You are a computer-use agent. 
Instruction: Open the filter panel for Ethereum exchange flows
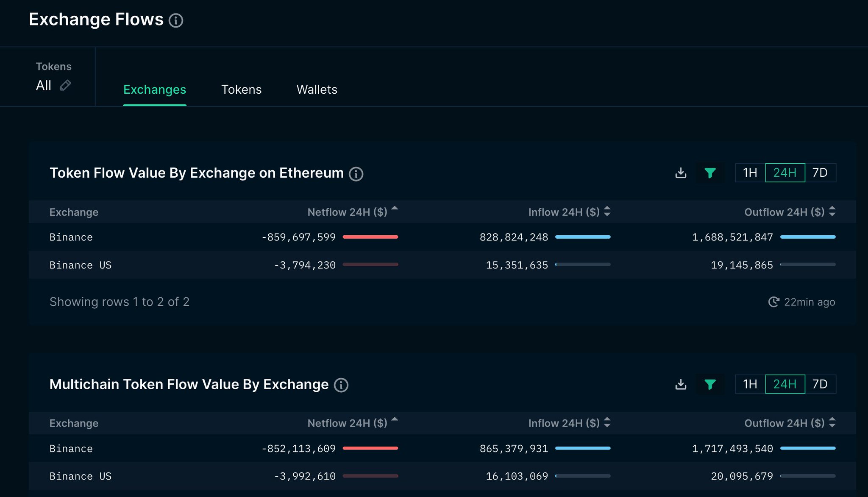coord(710,173)
